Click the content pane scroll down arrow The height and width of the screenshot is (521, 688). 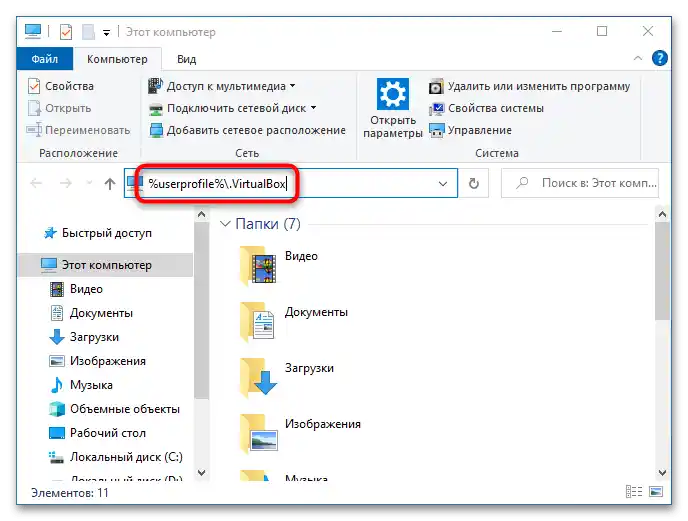[663, 473]
